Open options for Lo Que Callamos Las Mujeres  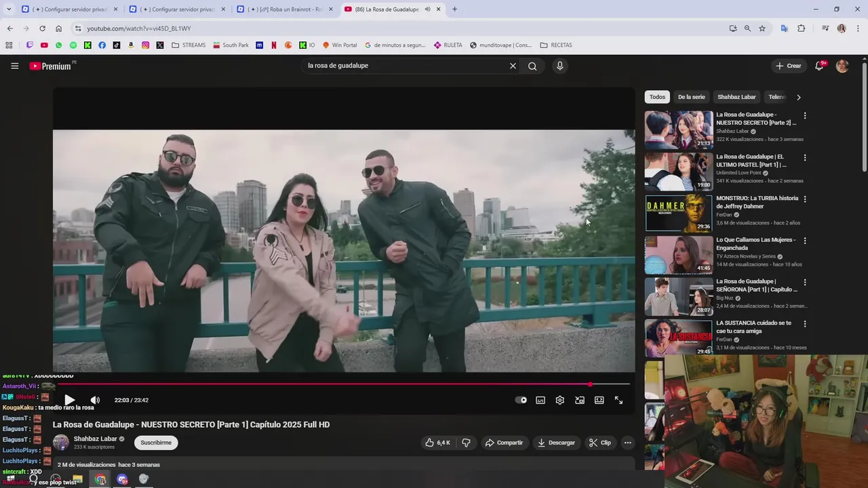[805, 241]
